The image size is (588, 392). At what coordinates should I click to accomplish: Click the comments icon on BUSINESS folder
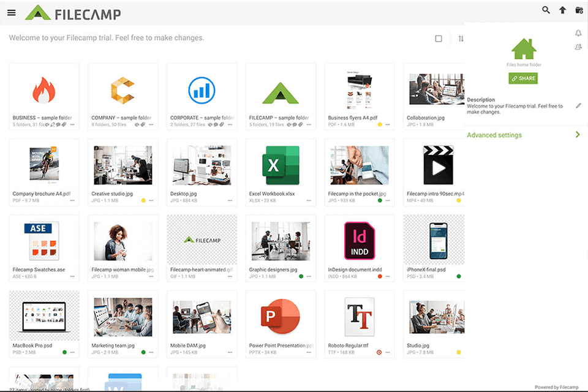[x=58, y=124]
